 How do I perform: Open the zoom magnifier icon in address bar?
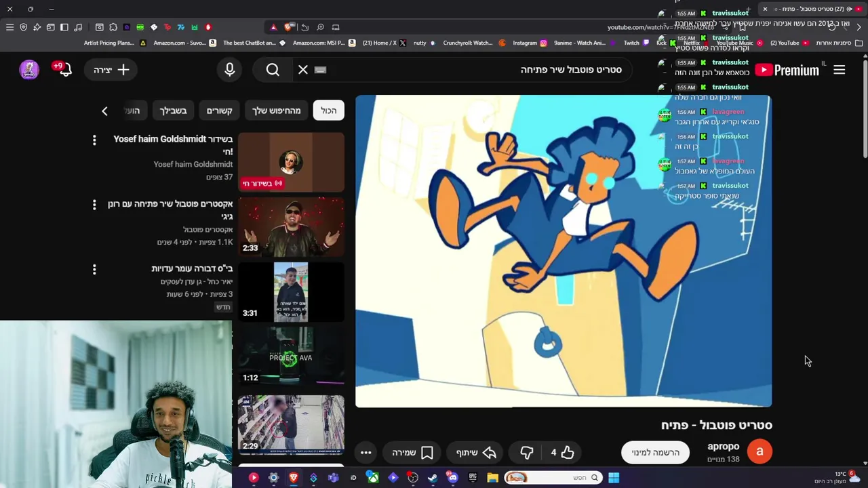[x=320, y=27]
